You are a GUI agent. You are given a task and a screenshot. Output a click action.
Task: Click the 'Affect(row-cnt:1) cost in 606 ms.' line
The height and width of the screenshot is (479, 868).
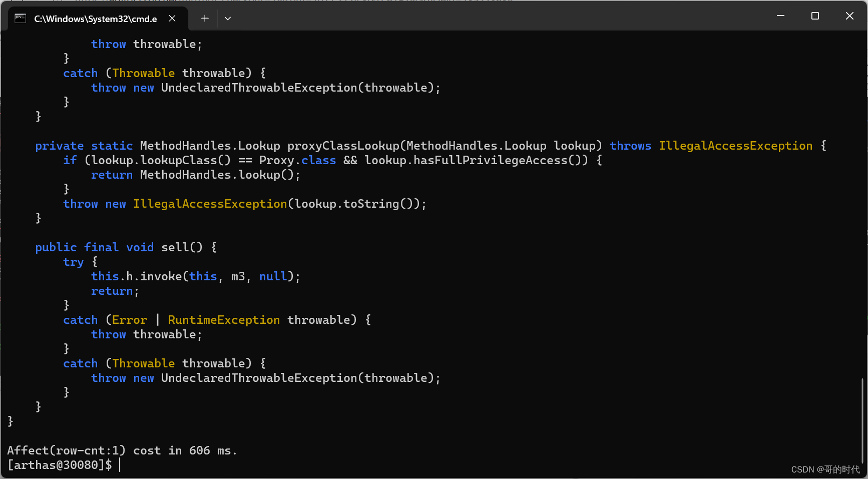click(x=122, y=450)
